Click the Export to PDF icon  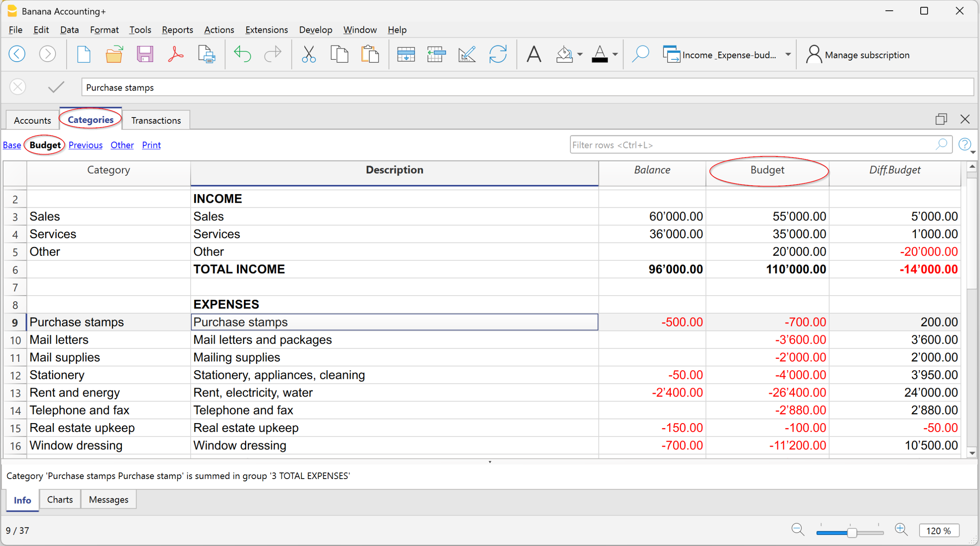(175, 54)
